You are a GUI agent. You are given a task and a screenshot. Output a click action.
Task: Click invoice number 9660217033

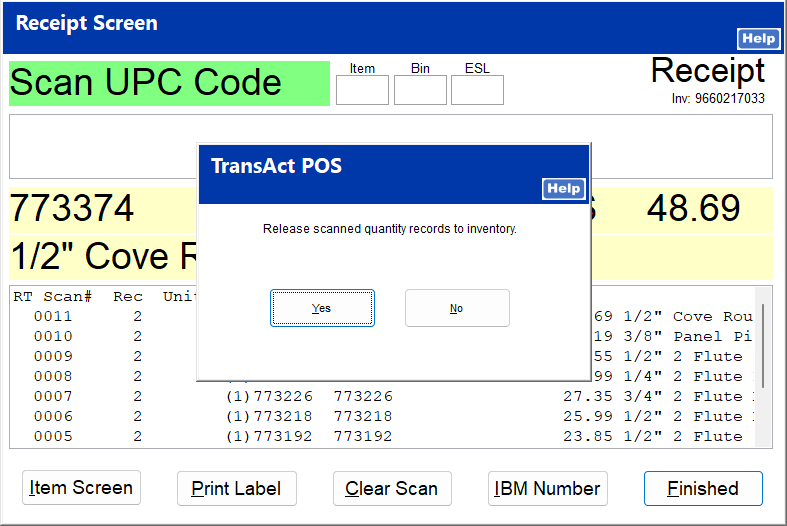[x=730, y=98]
